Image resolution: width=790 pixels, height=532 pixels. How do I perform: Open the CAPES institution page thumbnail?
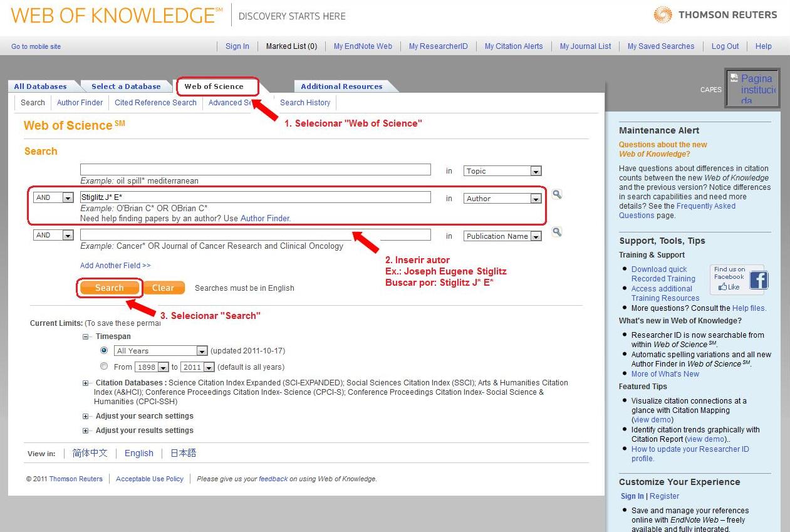tap(752, 88)
